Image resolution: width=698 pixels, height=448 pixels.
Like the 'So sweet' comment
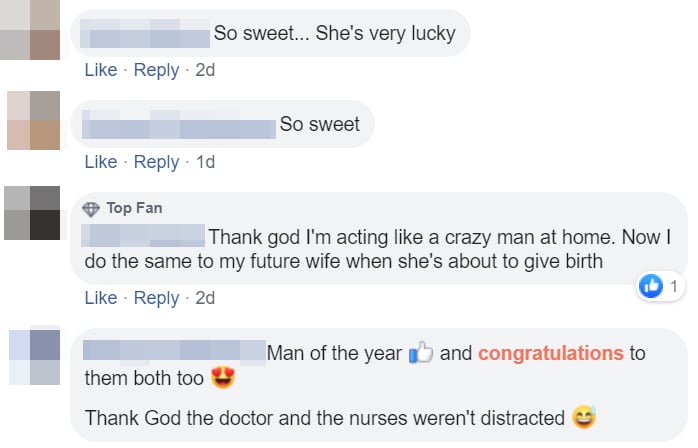101,162
